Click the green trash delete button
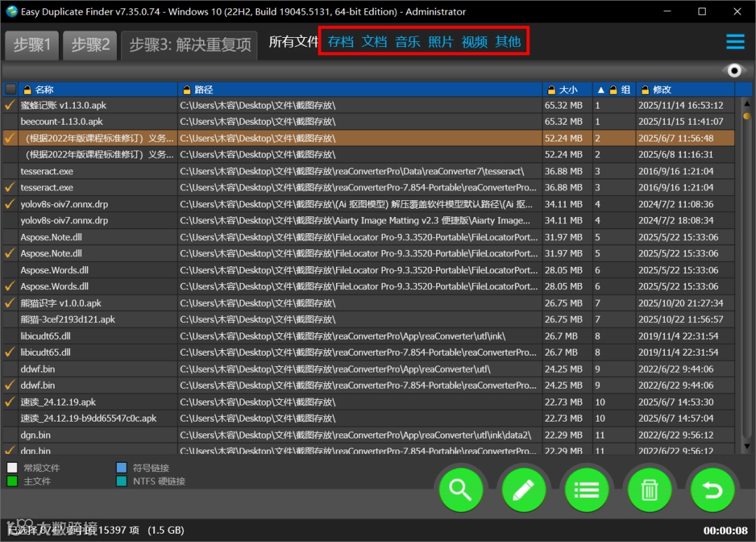This screenshot has height=542, width=756. (650, 490)
